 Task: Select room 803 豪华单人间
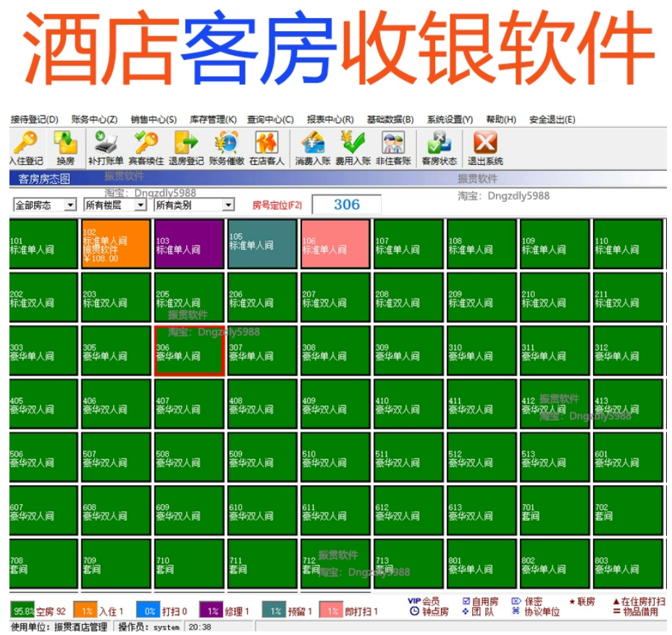(x=629, y=564)
